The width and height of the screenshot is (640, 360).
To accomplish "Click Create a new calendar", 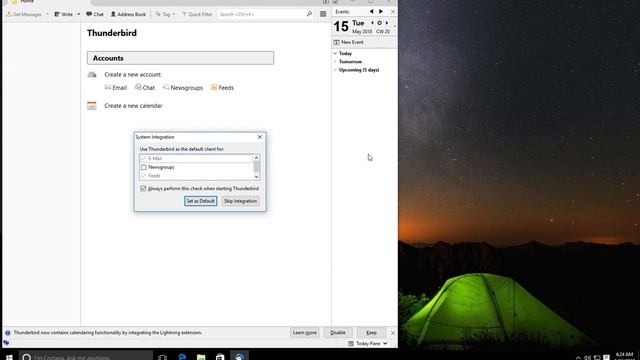I will [133, 106].
